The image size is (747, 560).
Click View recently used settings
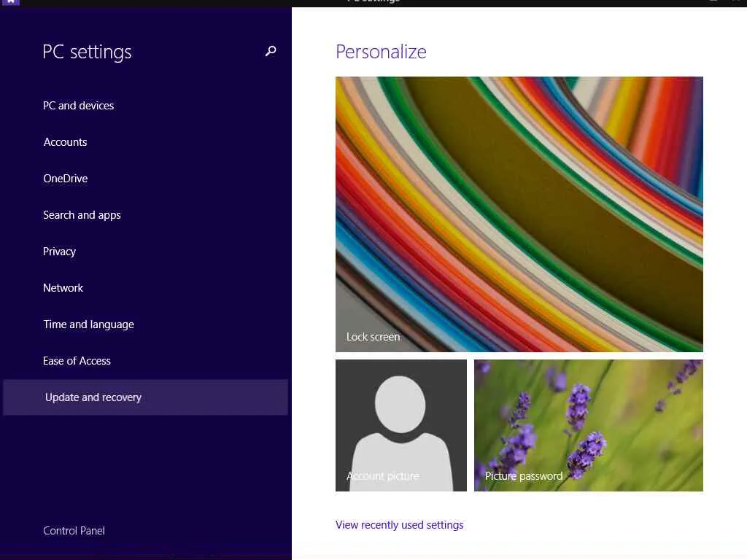click(399, 525)
